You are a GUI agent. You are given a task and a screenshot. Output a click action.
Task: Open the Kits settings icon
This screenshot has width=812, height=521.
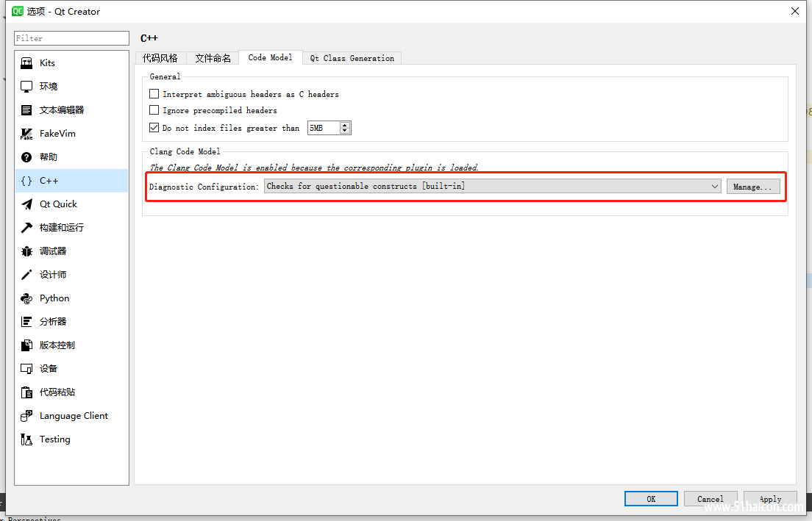pyautogui.click(x=26, y=63)
